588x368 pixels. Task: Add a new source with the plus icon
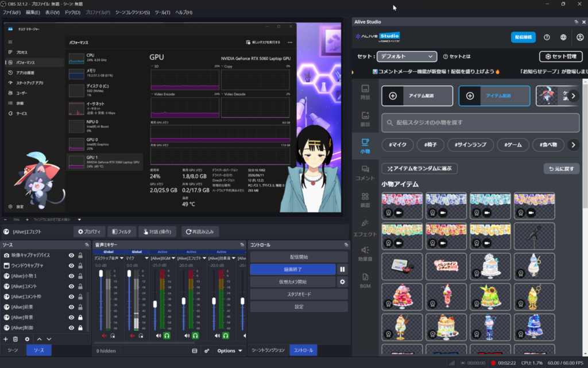click(x=6, y=339)
